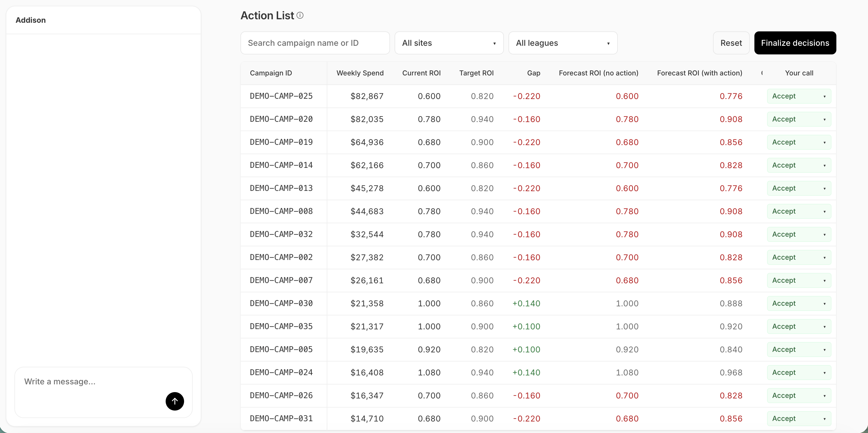Change the call for DEMO-CAMP-019
868x433 pixels.
[799, 142]
